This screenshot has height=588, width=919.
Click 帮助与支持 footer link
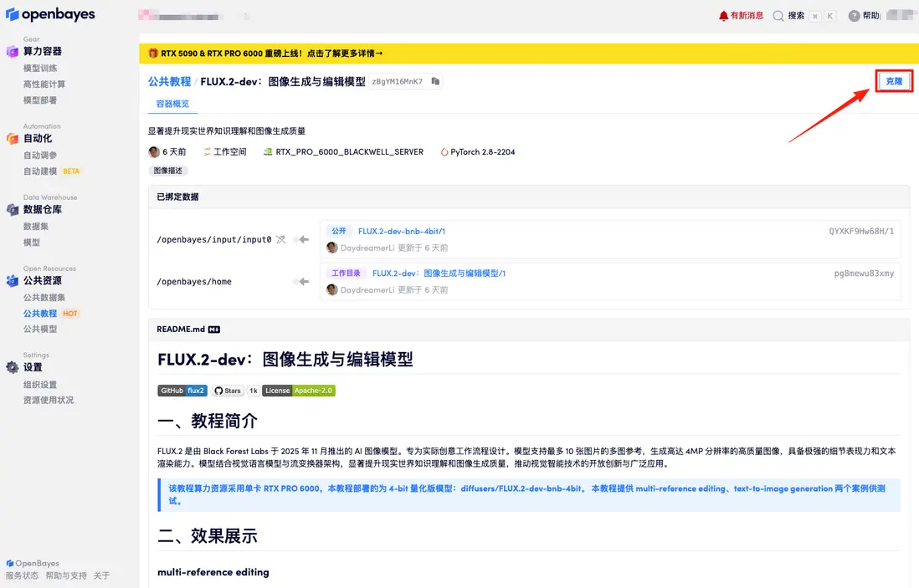coord(66,575)
